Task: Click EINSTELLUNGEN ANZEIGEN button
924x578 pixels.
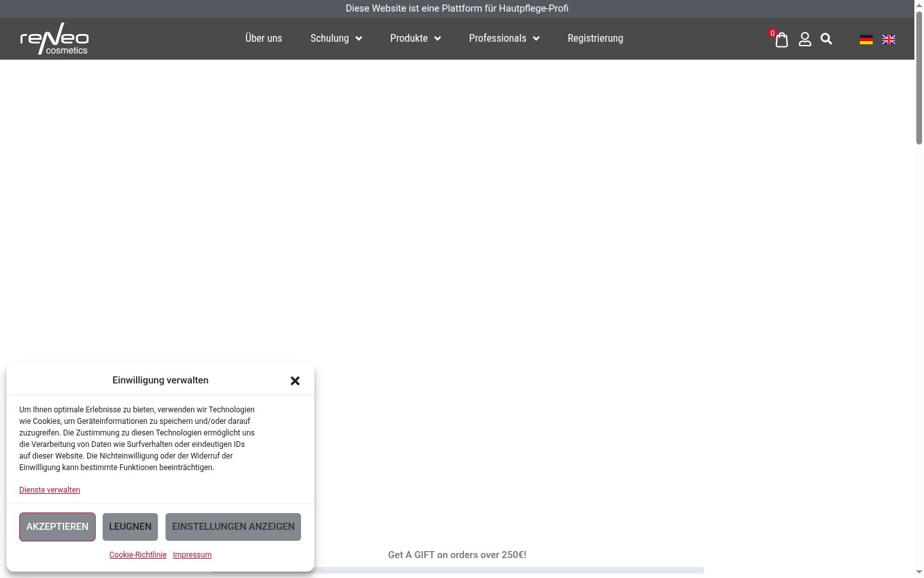Action: click(x=233, y=527)
